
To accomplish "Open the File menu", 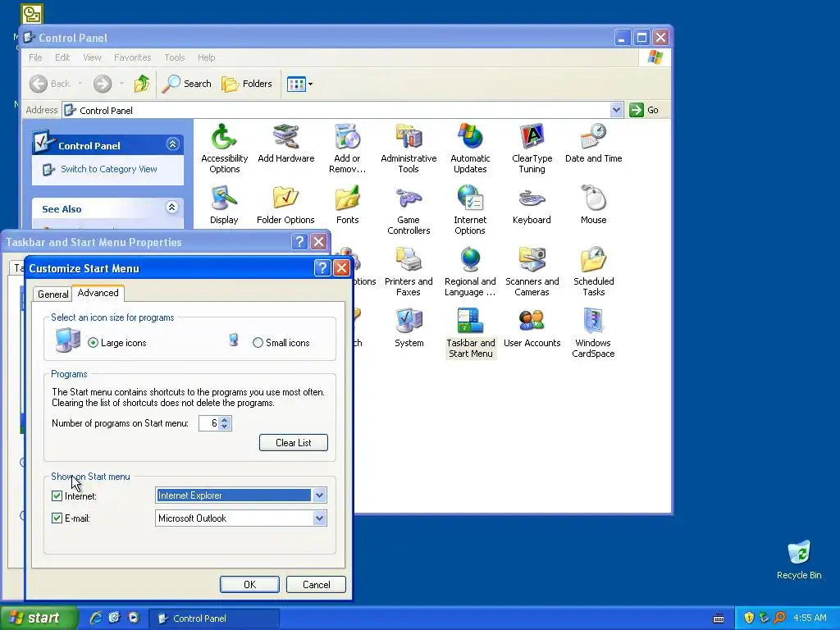I will pyautogui.click(x=35, y=57).
